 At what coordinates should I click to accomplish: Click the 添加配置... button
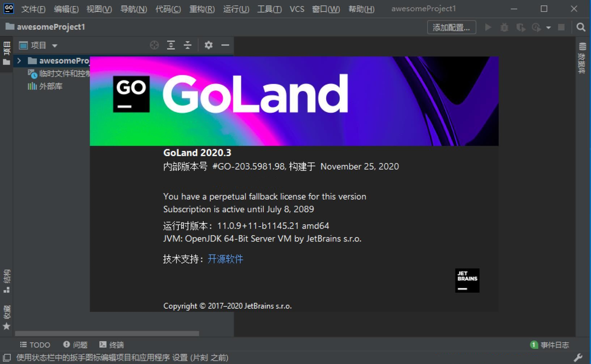[x=451, y=27]
